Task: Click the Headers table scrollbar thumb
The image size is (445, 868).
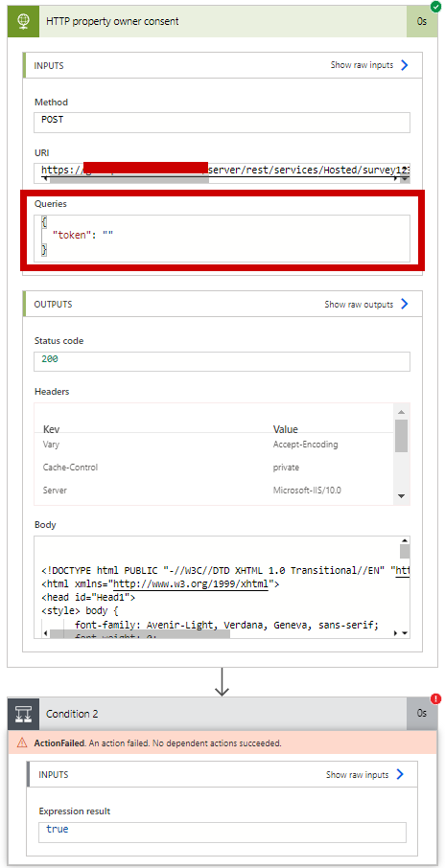Action: point(401,436)
